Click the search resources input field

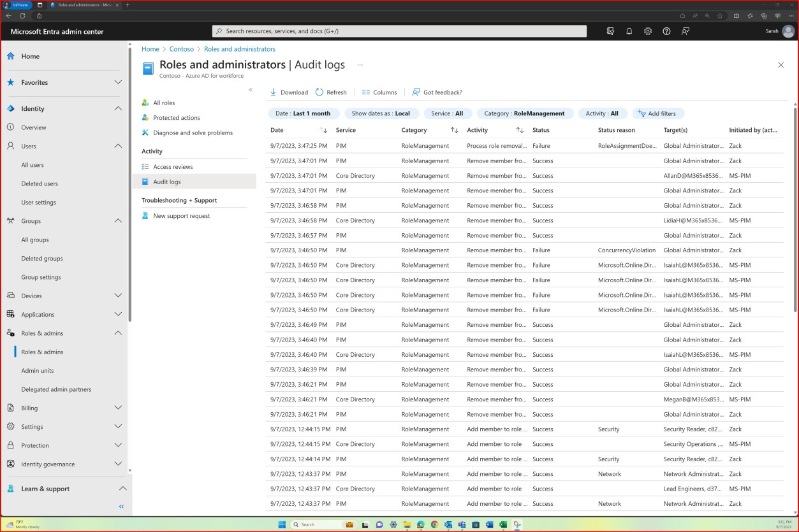click(x=399, y=31)
